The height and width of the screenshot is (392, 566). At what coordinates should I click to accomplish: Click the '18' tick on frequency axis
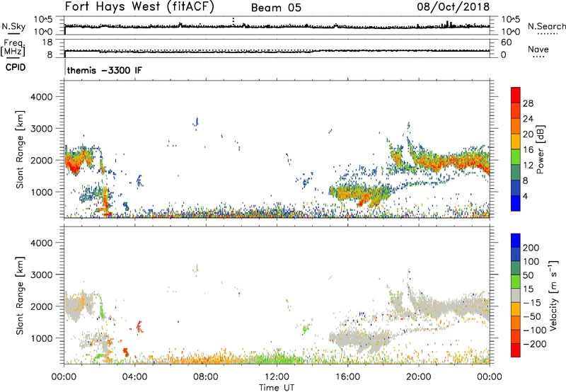coord(47,42)
